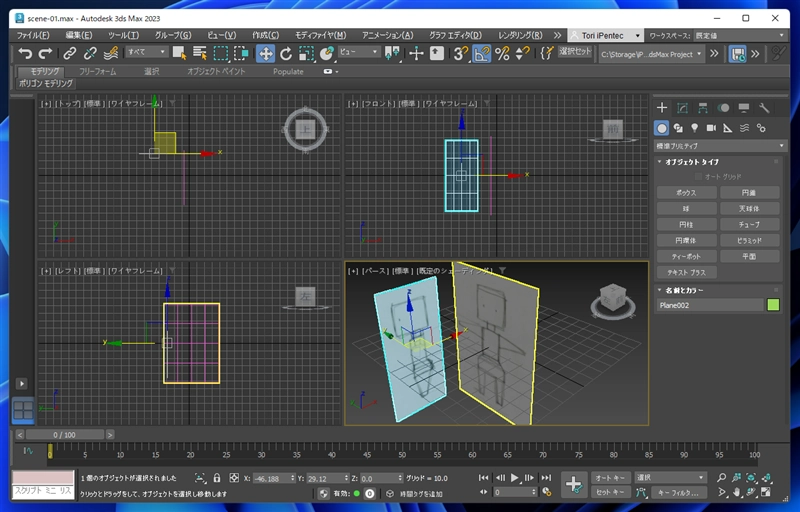Choose the Select Object arrow tool

click(x=179, y=53)
